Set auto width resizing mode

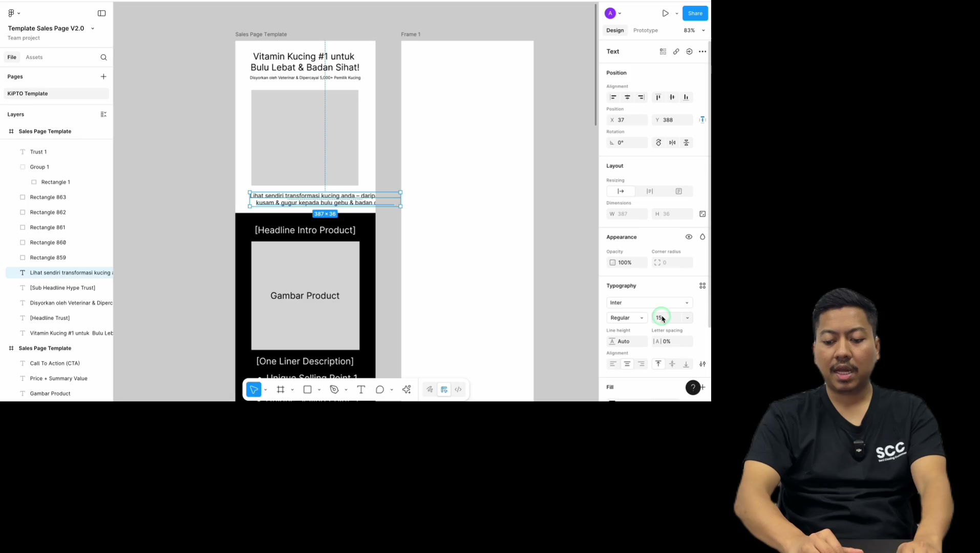coord(621,192)
